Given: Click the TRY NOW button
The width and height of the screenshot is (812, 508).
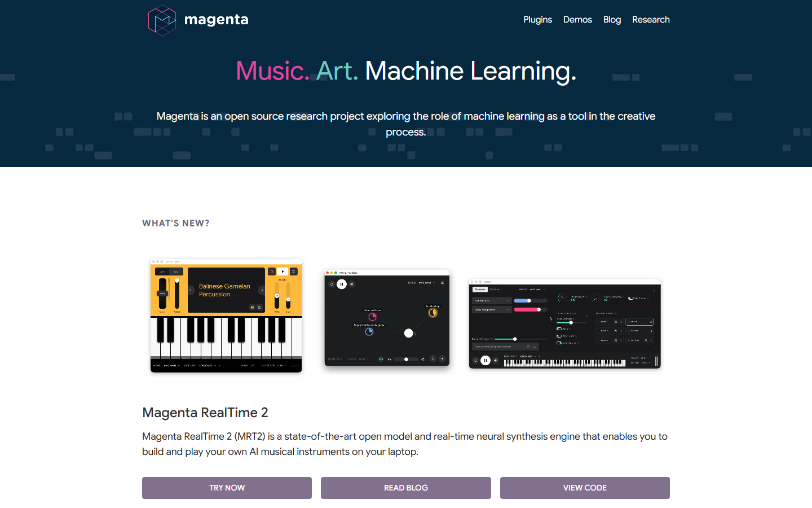Looking at the screenshot, I should click(x=227, y=488).
